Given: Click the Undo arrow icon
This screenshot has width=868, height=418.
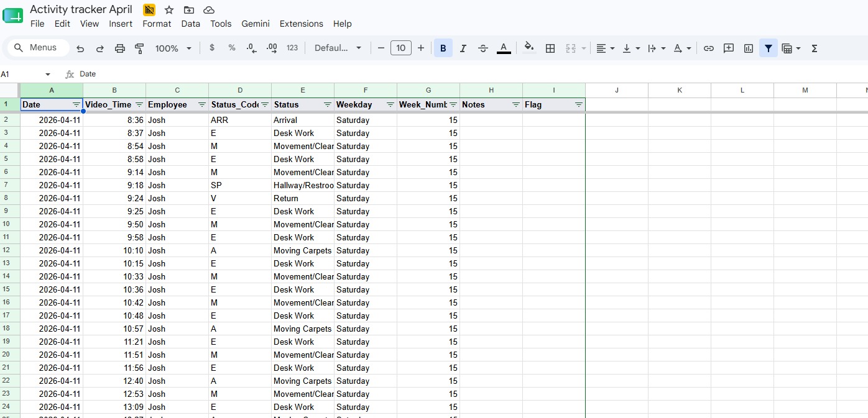Looking at the screenshot, I should click(80, 48).
